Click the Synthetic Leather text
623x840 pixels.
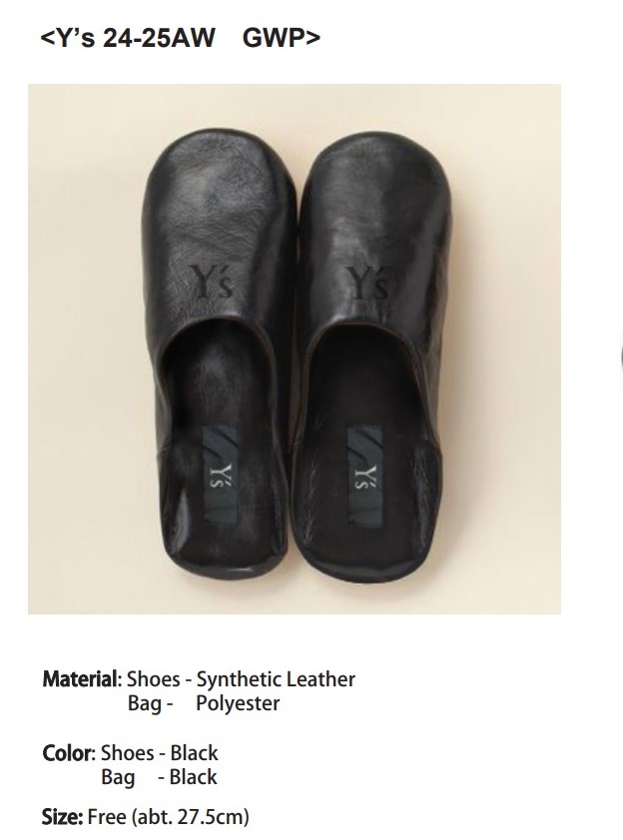point(276,679)
